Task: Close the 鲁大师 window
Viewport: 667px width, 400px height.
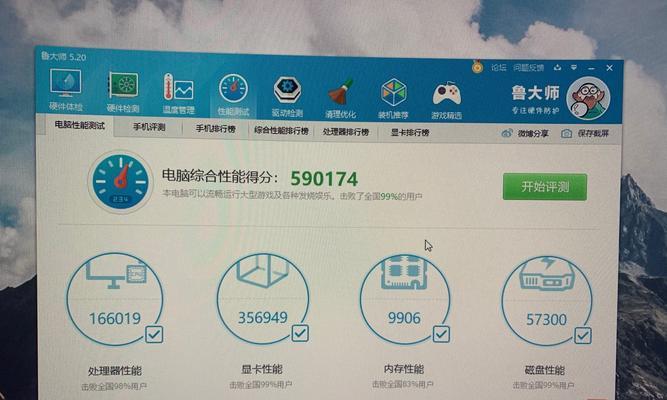Action: (609, 68)
